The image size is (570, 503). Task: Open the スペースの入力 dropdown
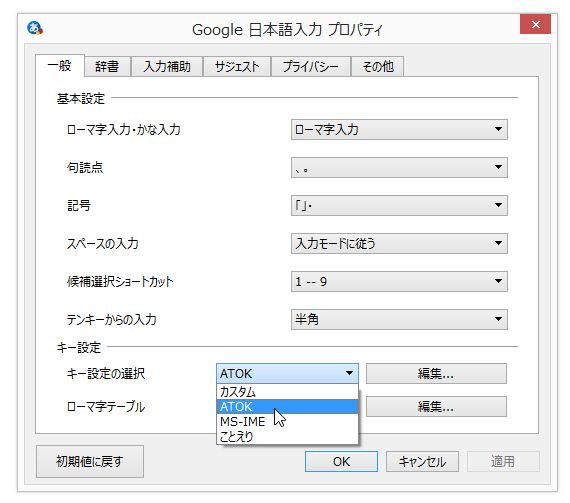pos(399,243)
